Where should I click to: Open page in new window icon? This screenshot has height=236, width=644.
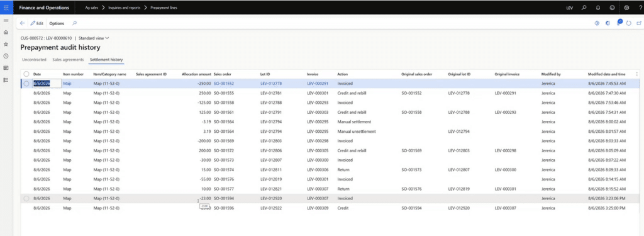point(639,23)
